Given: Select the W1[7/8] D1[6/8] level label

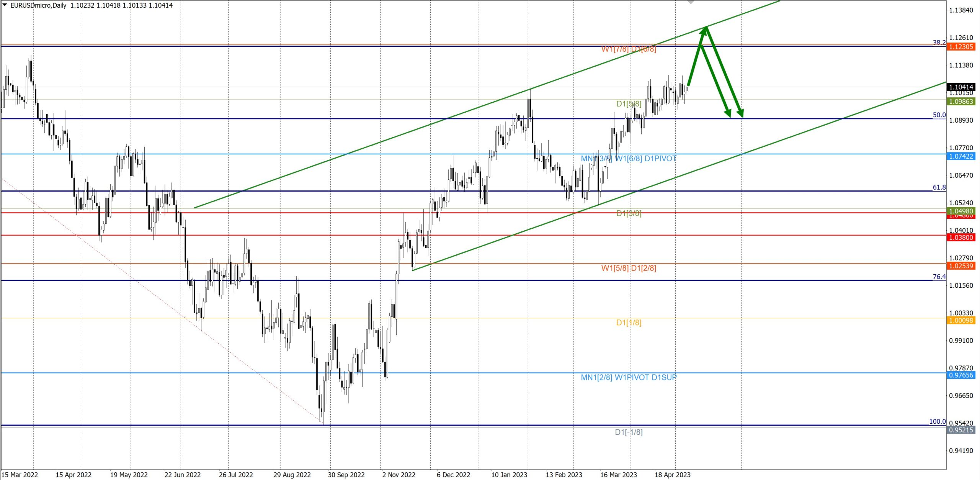Looking at the screenshot, I should coord(629,49).
